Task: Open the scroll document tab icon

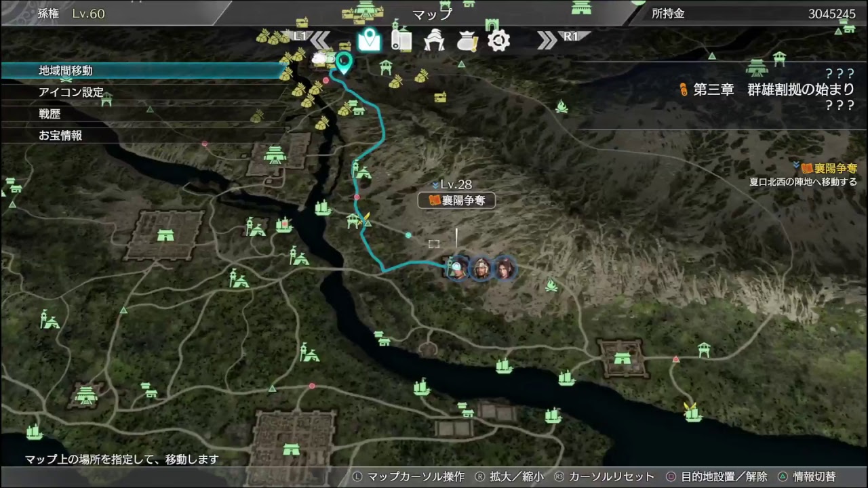Action: (x=401, y=40)
